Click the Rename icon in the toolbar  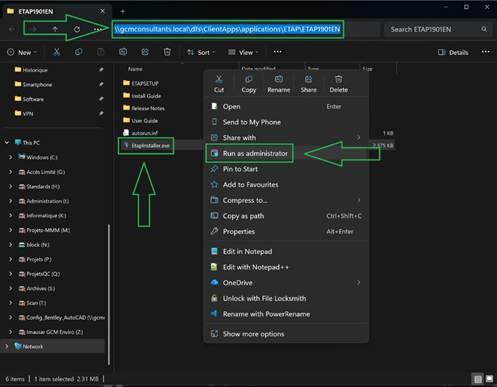(123, 52)
